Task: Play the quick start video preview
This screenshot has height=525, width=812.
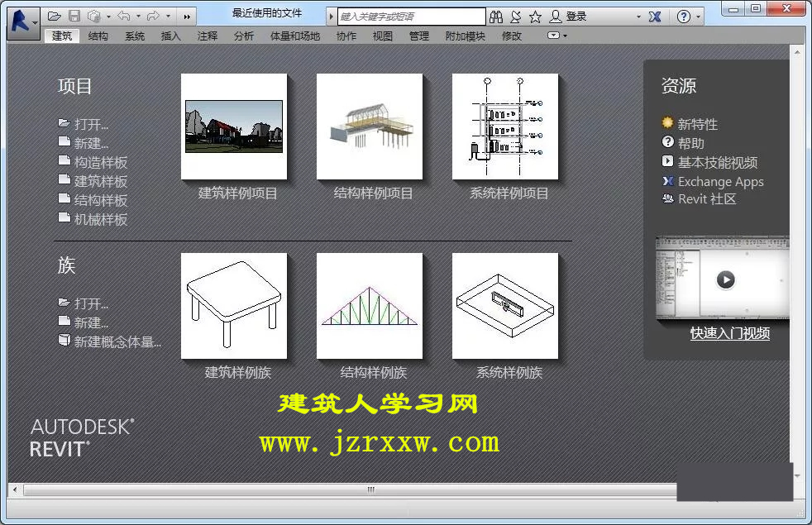Action: pos(725,279)
